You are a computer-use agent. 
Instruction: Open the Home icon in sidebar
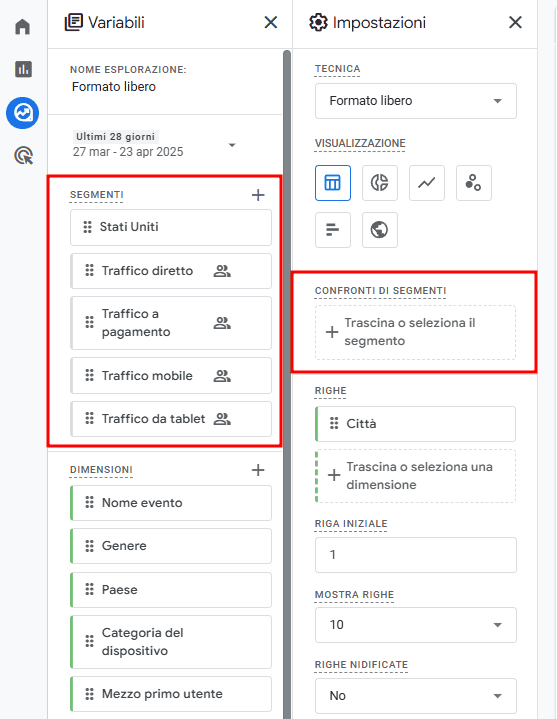point(22,27)
